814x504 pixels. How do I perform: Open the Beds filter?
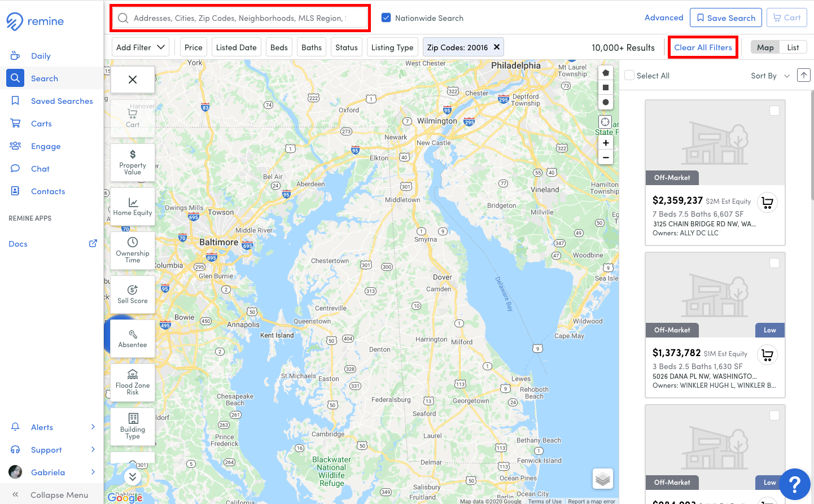click(x=279, y=47)
